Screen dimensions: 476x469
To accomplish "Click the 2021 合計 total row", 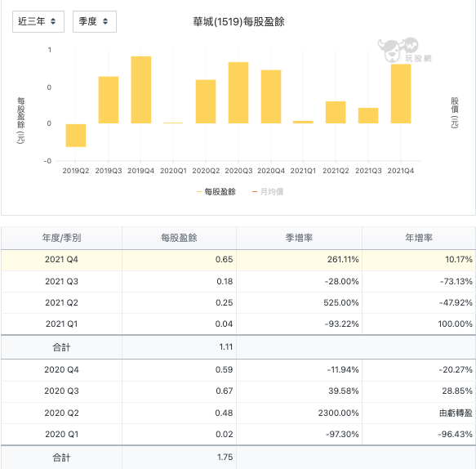I will [238, 347].
